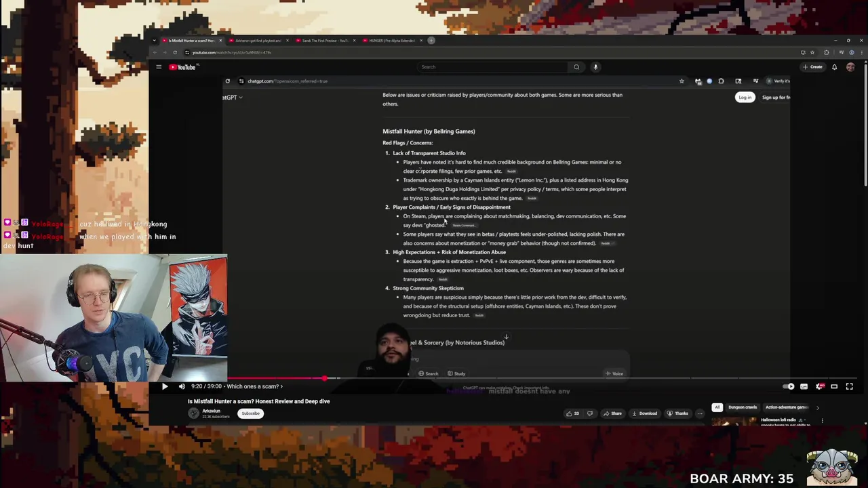Select the All filter chip

(x=717, y=407)
